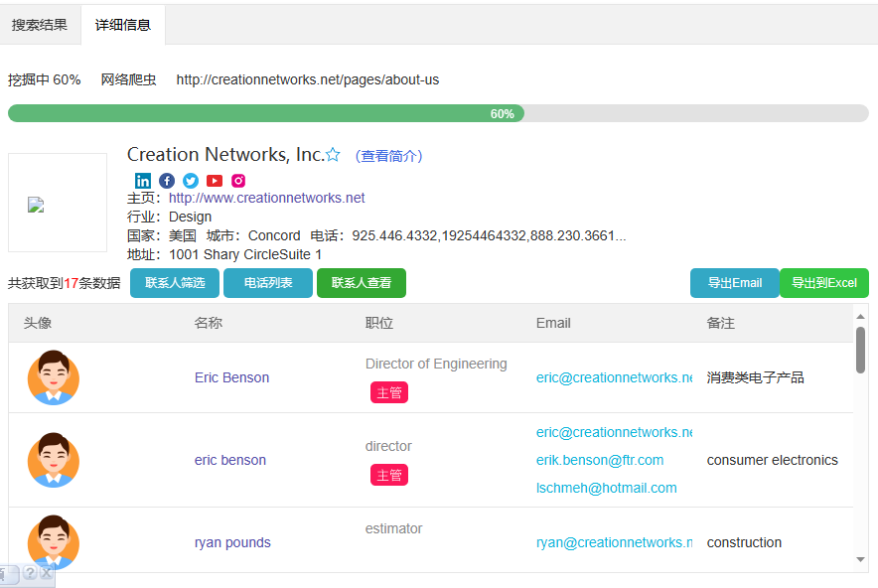Click the estimator position text
The image size is (878, 588).
click(x=393, y=528)
